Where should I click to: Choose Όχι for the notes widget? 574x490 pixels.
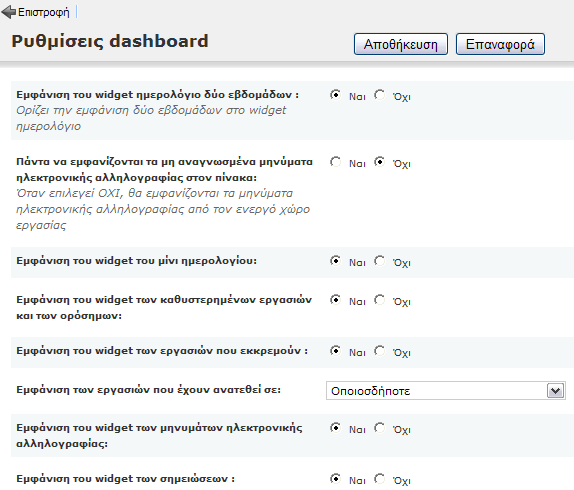tap(380, 479)
